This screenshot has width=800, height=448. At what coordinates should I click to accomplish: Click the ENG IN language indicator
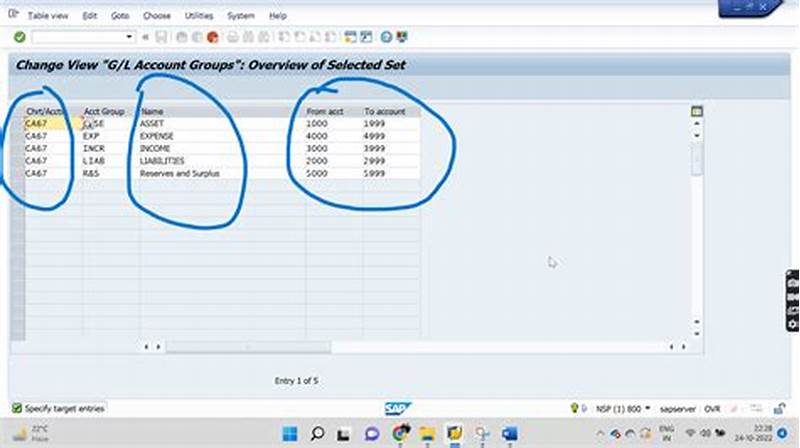(x=666, y=433)
